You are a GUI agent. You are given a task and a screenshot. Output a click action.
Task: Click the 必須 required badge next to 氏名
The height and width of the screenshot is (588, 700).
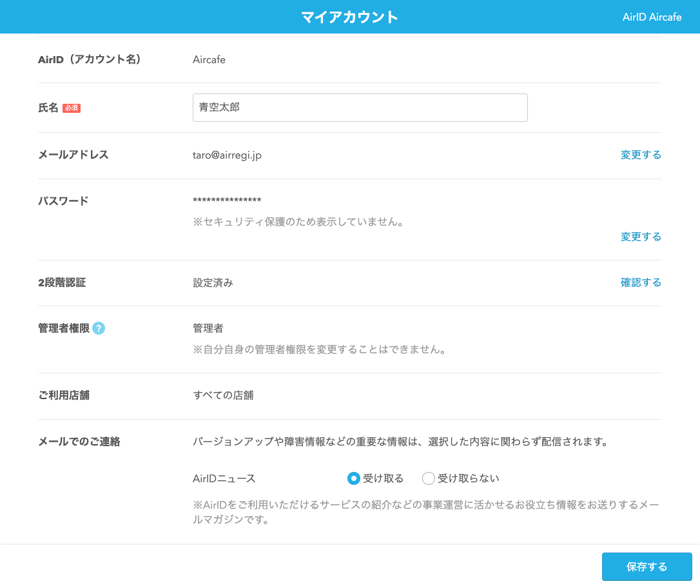[x=72, y=108]
